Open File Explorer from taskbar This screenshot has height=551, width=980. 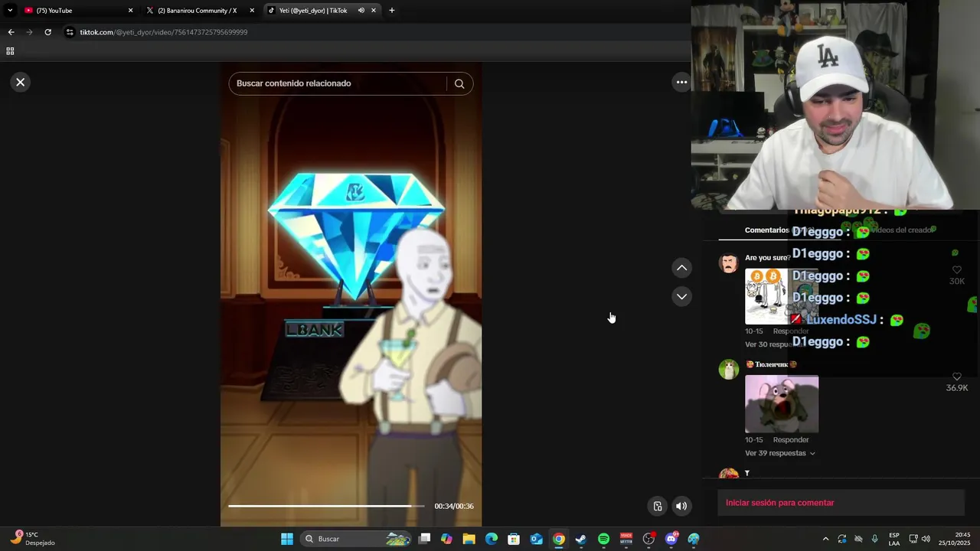coord(469,539)
